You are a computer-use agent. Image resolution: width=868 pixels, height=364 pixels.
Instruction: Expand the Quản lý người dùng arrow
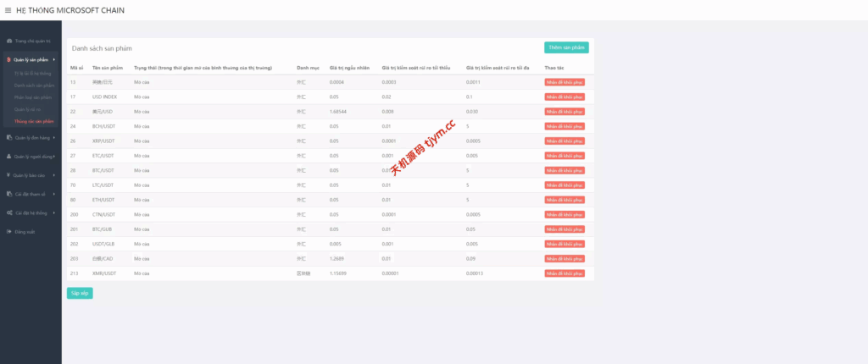pyautogui.click(x=54, y=157)
